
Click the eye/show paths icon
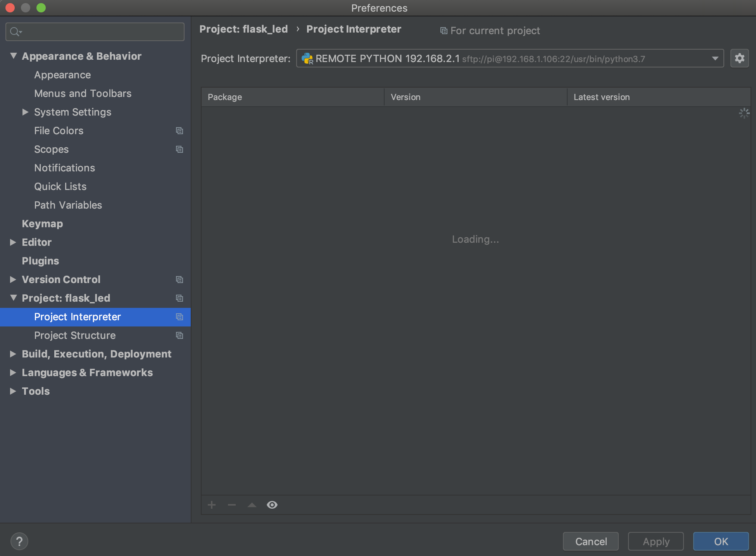(272, 504)
